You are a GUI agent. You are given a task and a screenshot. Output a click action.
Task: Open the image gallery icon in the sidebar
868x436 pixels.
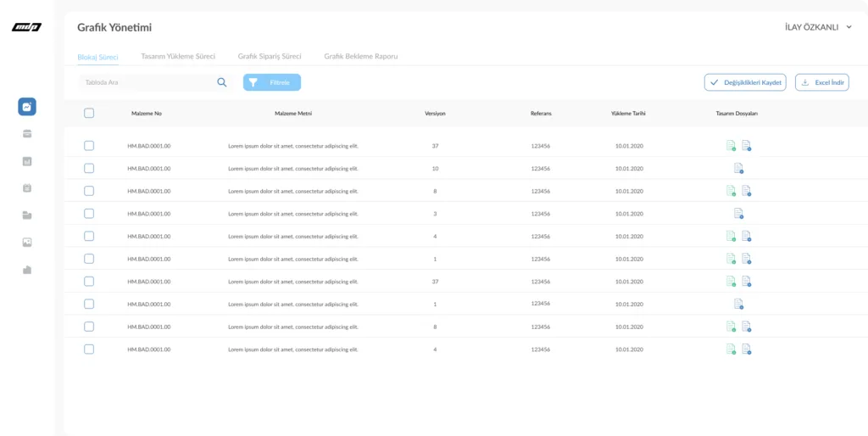pyautogui.click(x=27, y=243)
